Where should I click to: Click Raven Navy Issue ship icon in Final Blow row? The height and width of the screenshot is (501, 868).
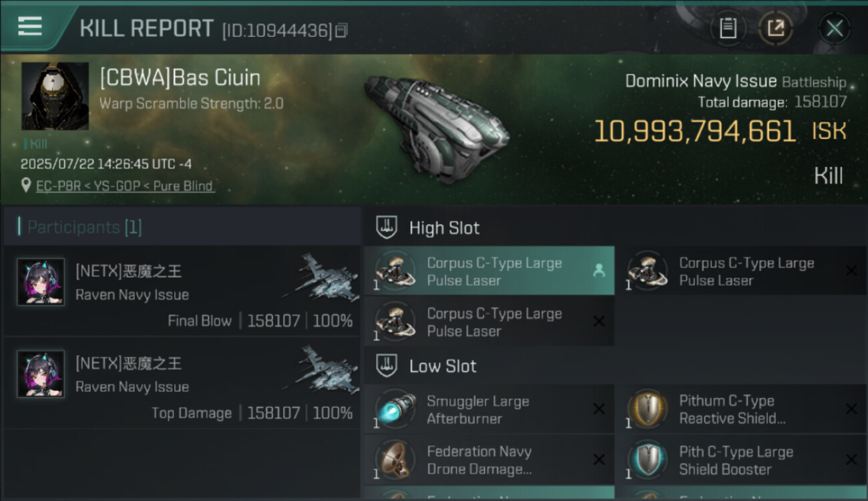point(318,275)
